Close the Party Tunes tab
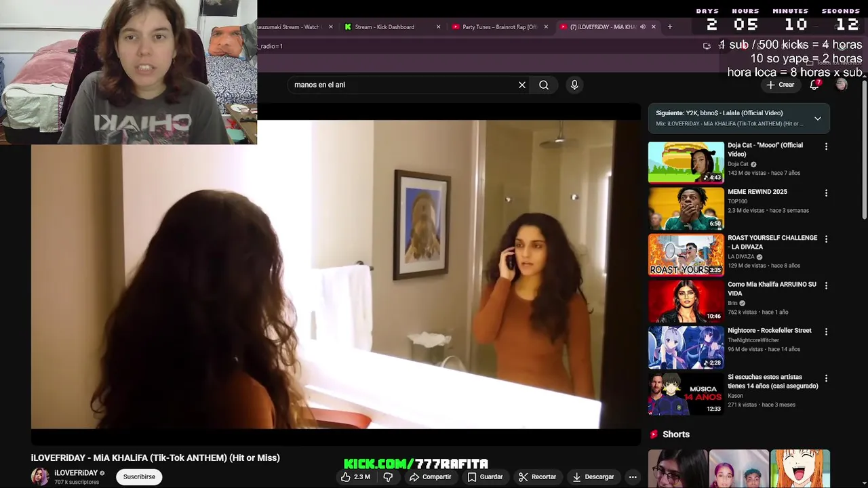This screenshot has width=868, height=488. coord(546,27)
